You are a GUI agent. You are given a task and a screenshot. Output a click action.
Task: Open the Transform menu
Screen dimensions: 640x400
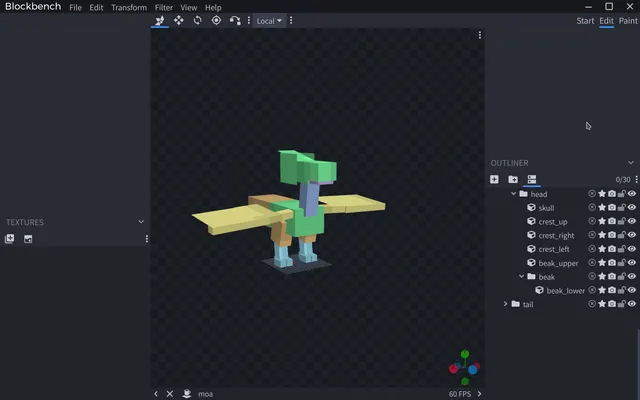pos(129,7)
